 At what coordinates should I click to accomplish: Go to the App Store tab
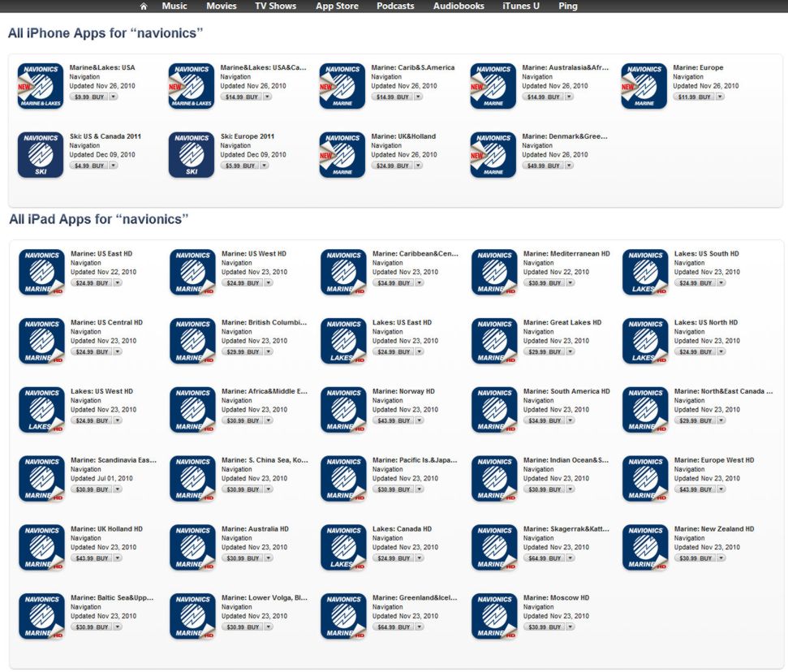point(337,6)
